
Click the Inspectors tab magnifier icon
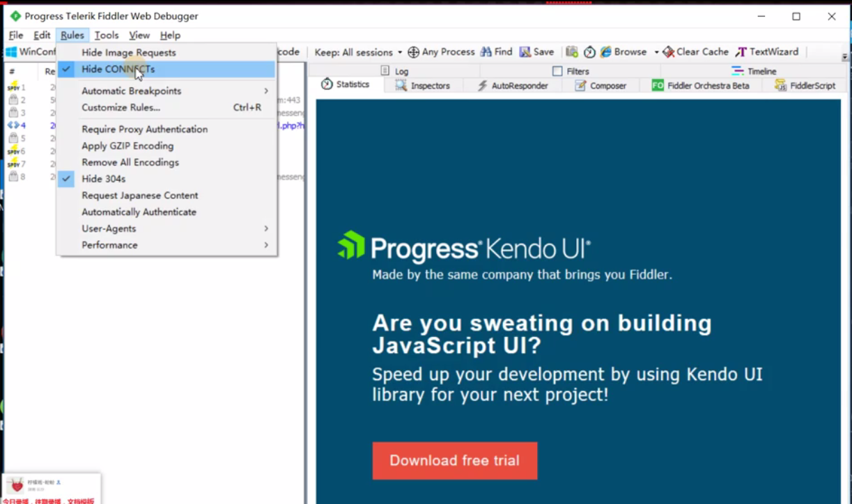point(401,86)
